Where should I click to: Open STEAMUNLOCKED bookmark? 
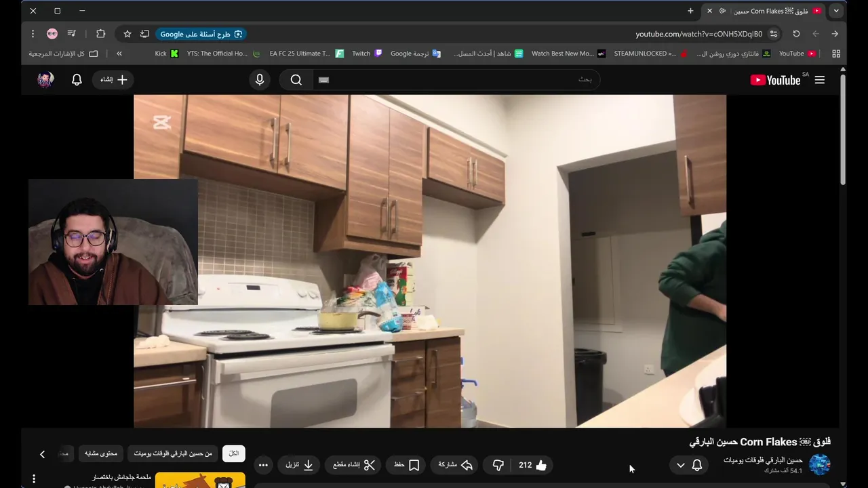pyautogui.click(x=651, y=54)
